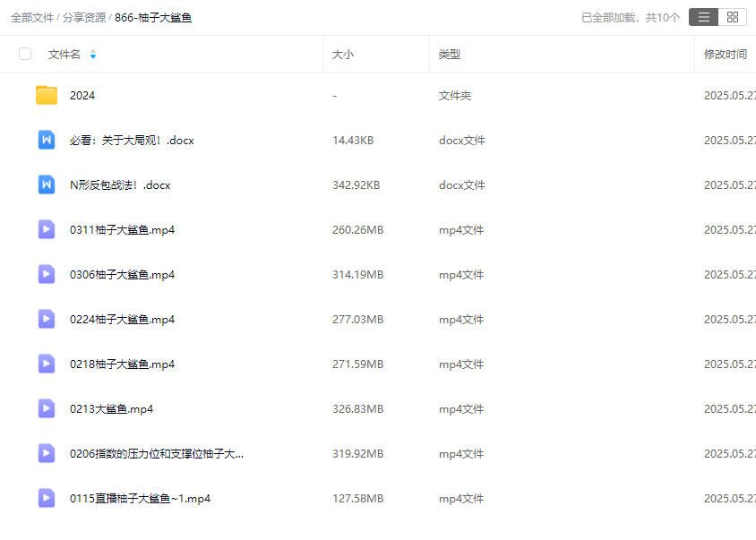Open the file 必看：关于大局观！.docx
756x540 pixels.
coord(132,141)
